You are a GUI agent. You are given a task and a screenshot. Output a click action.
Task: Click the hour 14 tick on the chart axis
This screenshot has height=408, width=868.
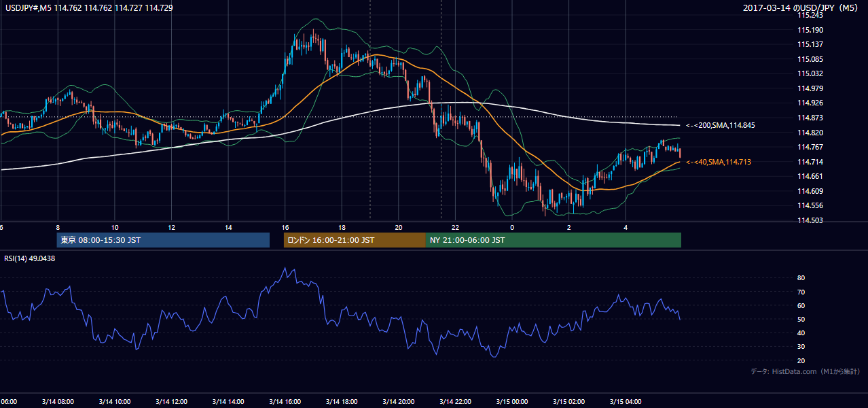(228, 227)
